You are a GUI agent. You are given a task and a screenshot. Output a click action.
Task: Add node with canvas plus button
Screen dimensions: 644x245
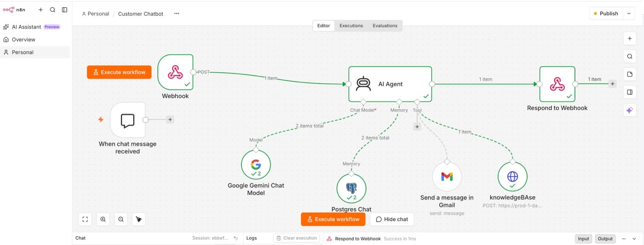click(x=630, y=39)
